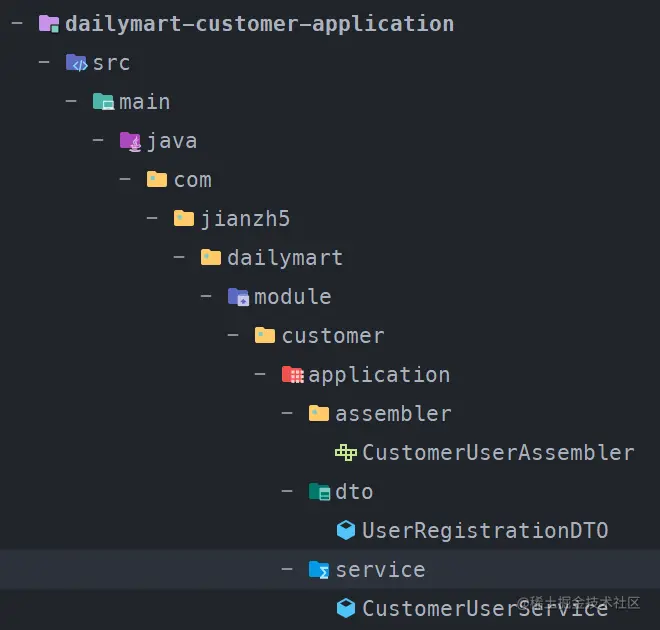Select the java label
This screenshot has height=630, width=660.
point(172,141)
